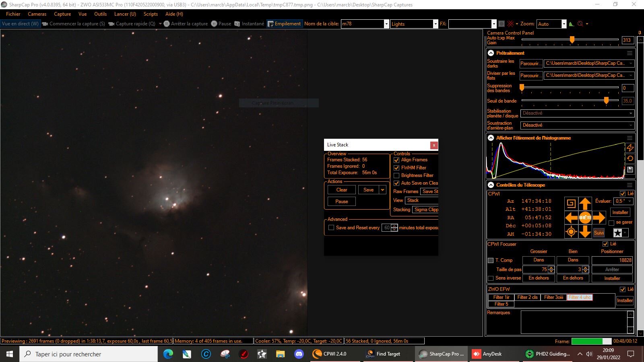
Task: Open the Contrôles du Télescope hamburger menu
Action: (630, 185)
